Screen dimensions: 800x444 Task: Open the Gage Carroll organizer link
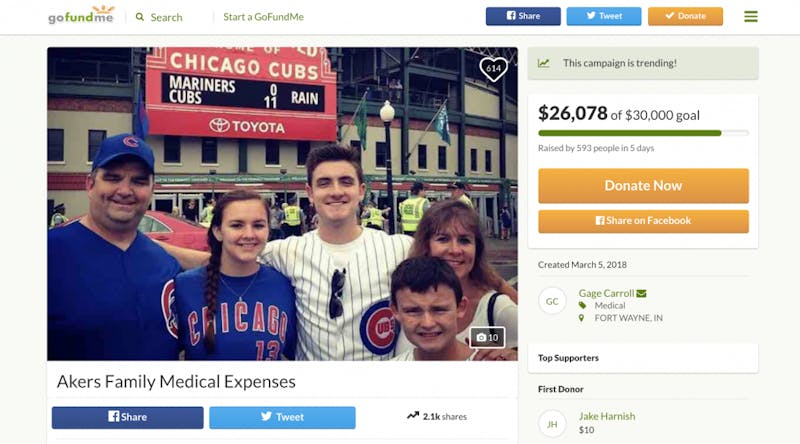[x=606, y=293]
